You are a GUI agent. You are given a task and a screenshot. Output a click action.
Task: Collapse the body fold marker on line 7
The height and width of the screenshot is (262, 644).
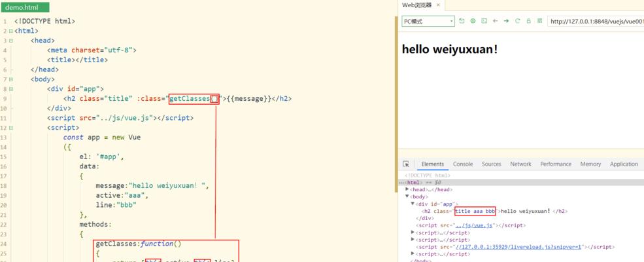10,79
